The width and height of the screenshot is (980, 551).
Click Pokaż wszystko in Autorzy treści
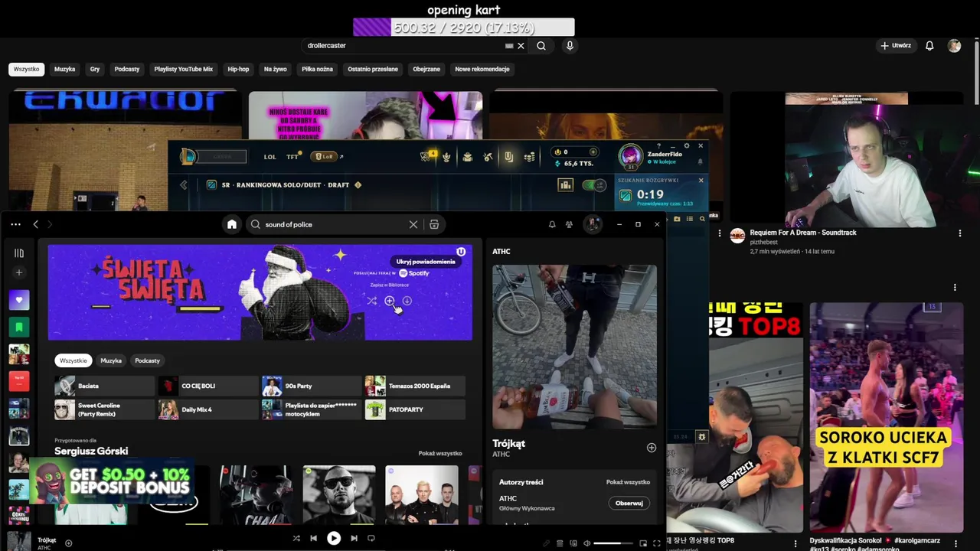click(x=628, y=482)
